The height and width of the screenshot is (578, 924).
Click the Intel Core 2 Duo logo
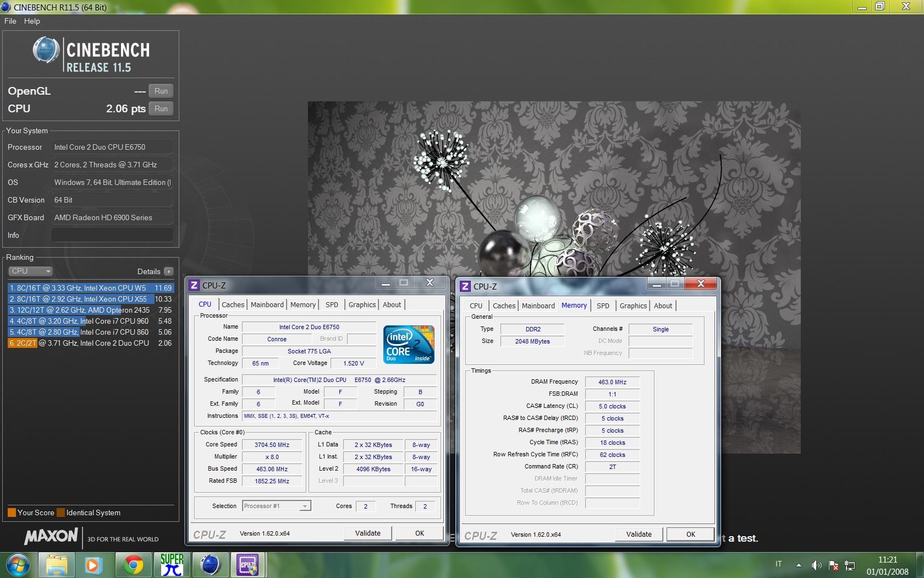409,345
